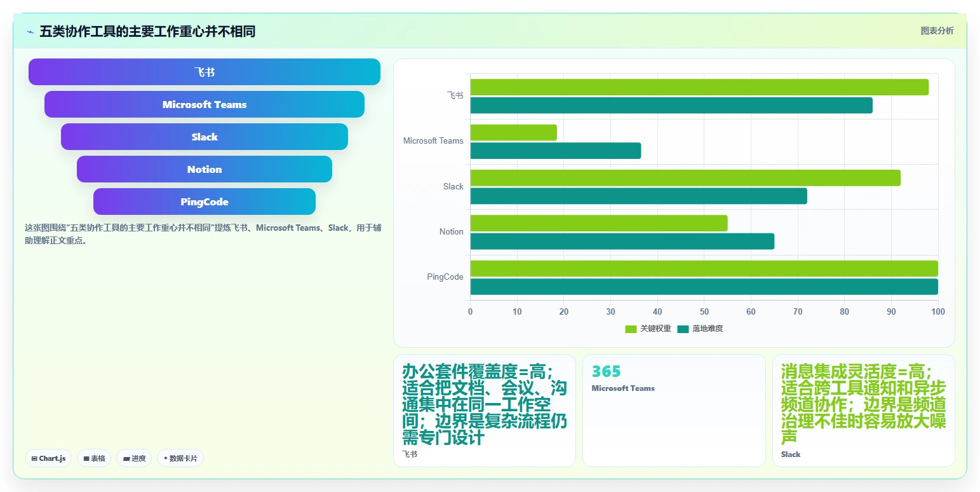Click the 关键权重 legend text
This screenshot has width=980, height=492.
coord(655,329)
